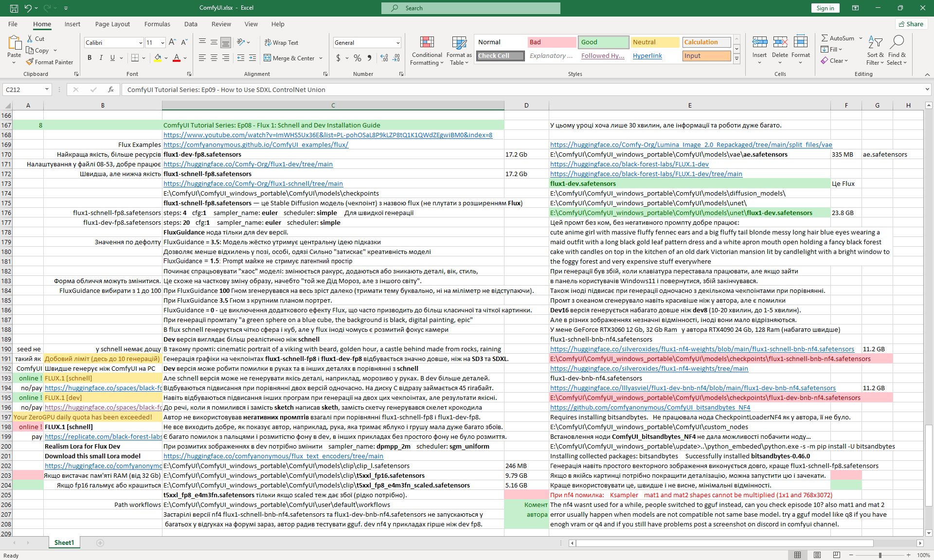The image size is (934, 560).
Task: Switch to the Formulas tab
Action: [157, 24]
